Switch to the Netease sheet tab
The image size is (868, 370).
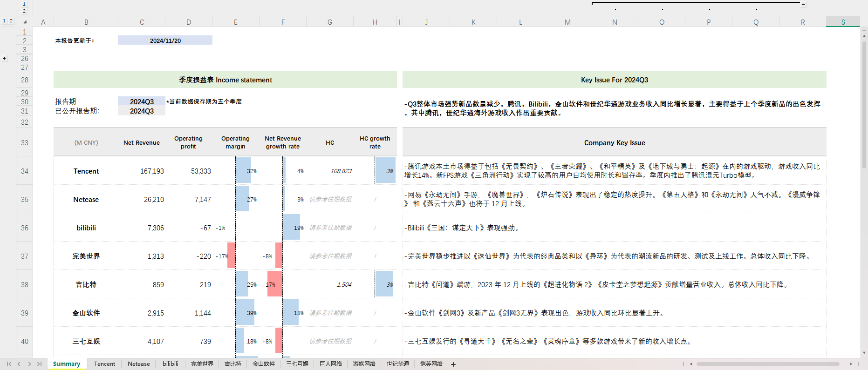point(139,364)
